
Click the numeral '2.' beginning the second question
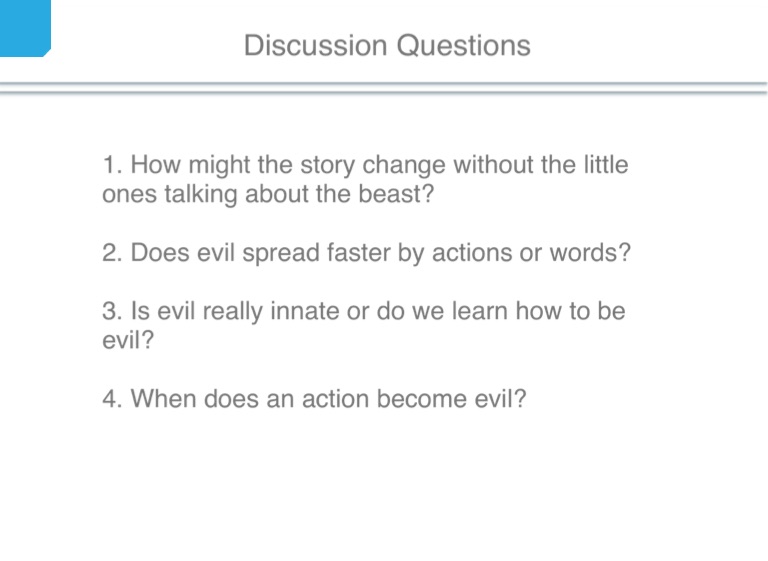112,253
